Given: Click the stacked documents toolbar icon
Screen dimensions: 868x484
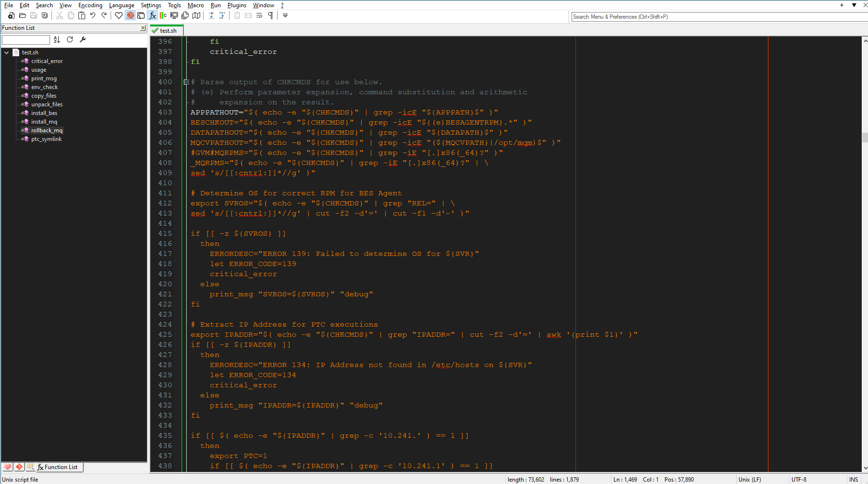Looking at the screenshot, I should (185, 16).
